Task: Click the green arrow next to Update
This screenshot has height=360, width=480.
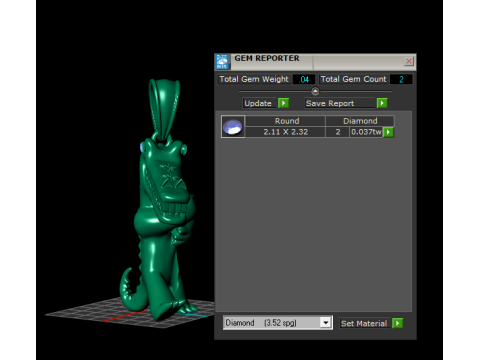Action: tap(283, 103)
